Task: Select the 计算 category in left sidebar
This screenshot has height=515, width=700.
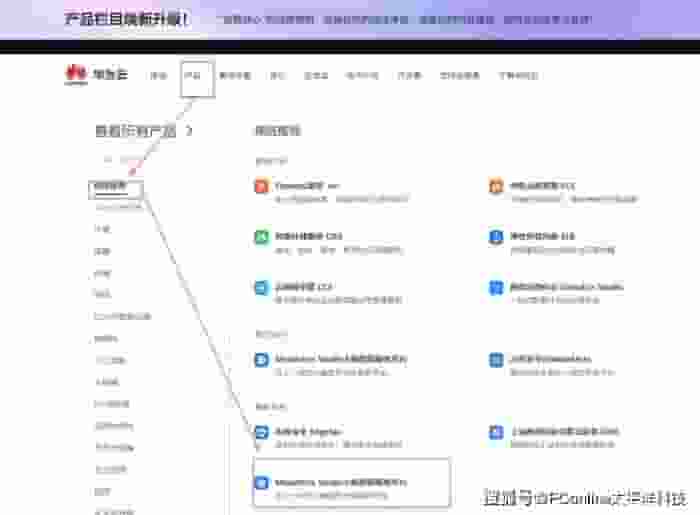Action: [x=102, y=229]
